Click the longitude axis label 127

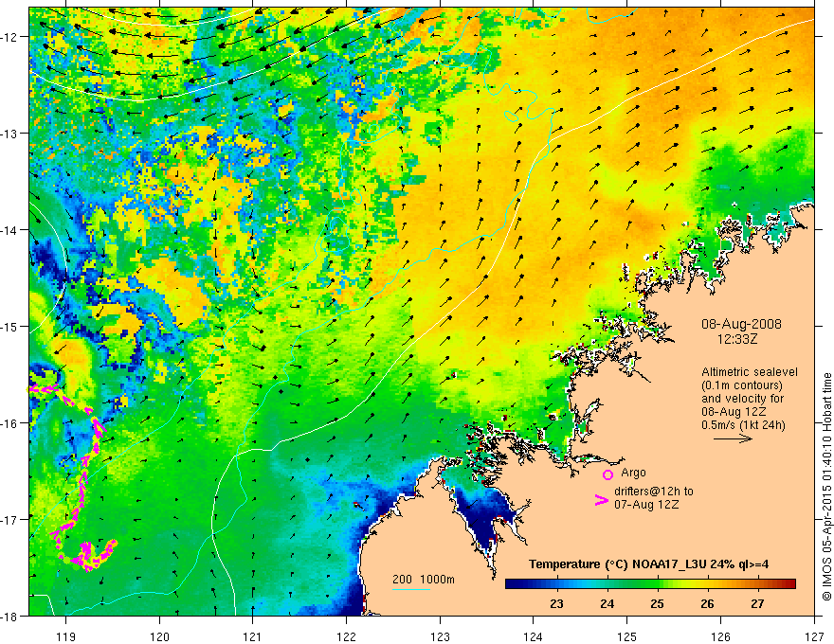pyautogui.click(x=814, y=636)
